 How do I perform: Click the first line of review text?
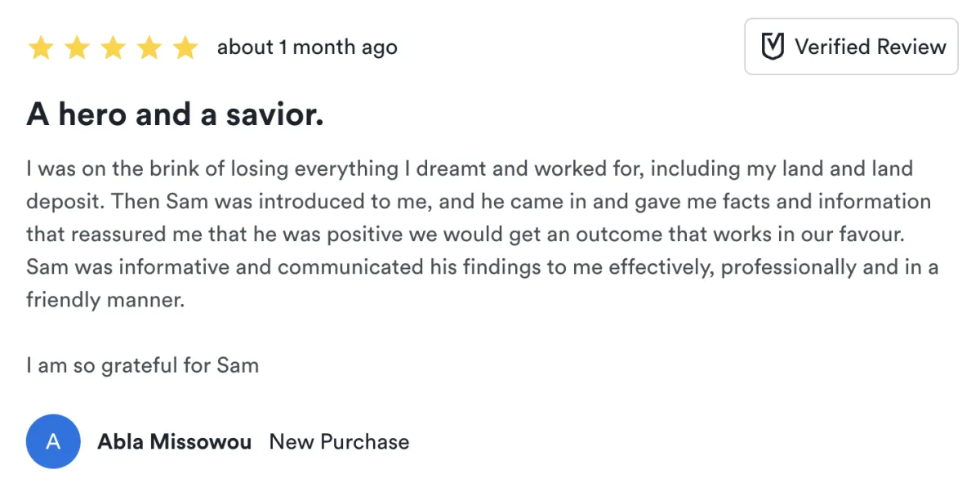tap(469, 169)
